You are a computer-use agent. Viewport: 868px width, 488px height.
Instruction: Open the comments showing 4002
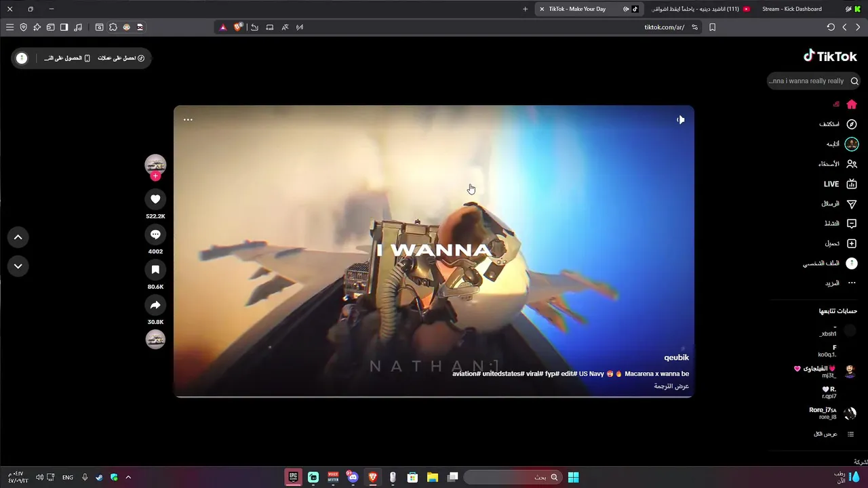tap(155, 234)
